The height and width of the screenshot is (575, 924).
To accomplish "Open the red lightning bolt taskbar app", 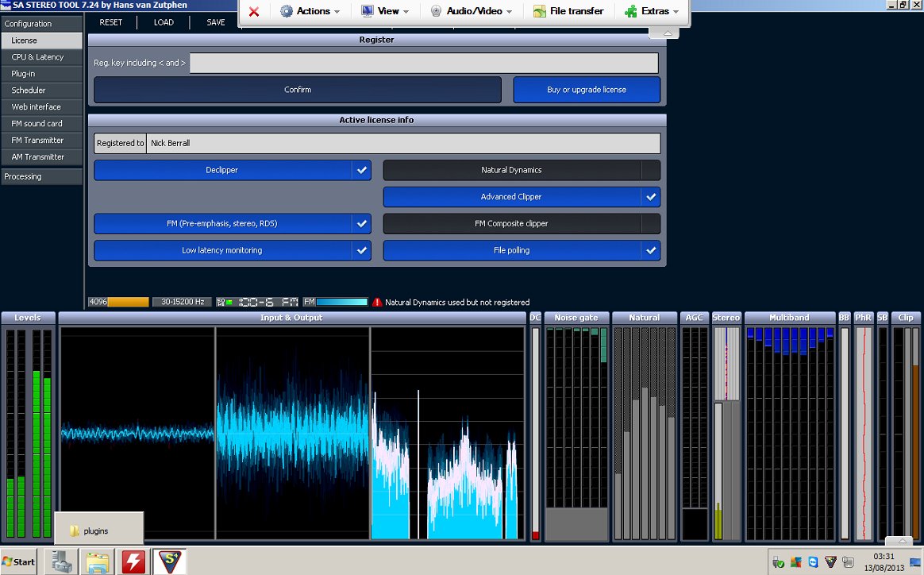I will (134, 561).
